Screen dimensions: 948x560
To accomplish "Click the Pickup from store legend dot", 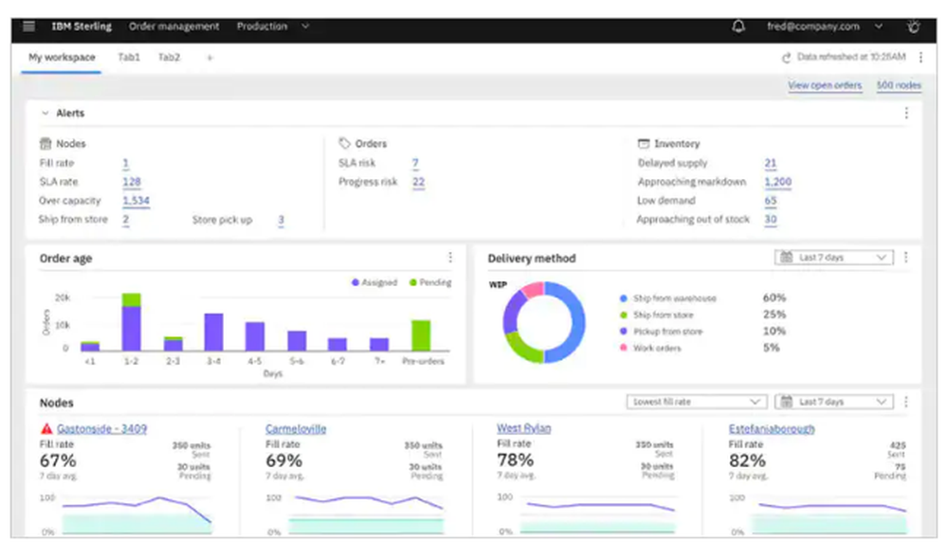I will tap(624, 331).
